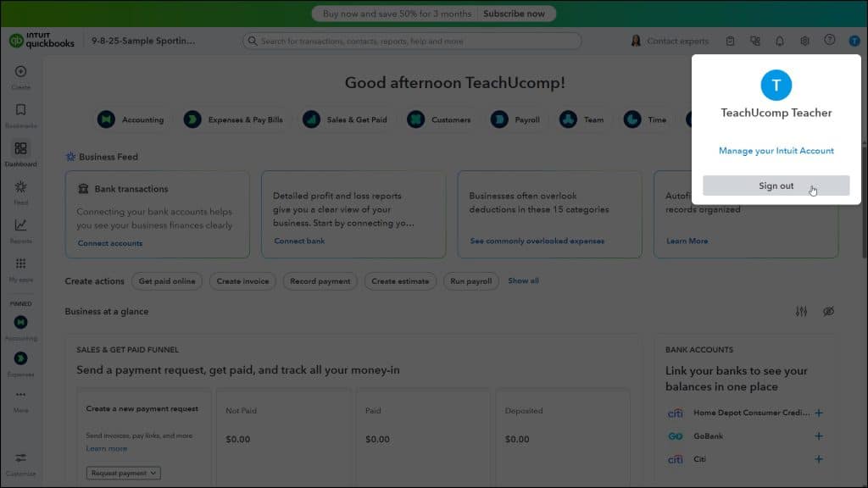The height and width of the screenshot is (488, 868).
Task: Click the Manage your Intuit Account link
Action: 776,150
